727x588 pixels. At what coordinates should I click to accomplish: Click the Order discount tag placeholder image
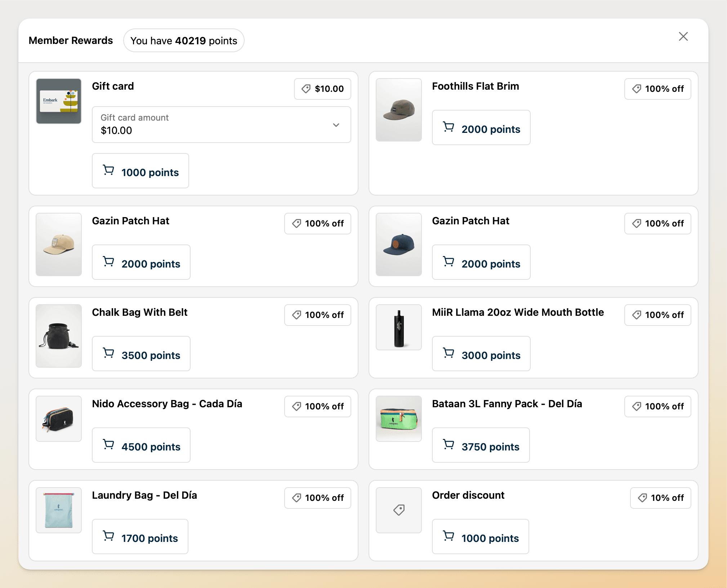coord(398,510)
